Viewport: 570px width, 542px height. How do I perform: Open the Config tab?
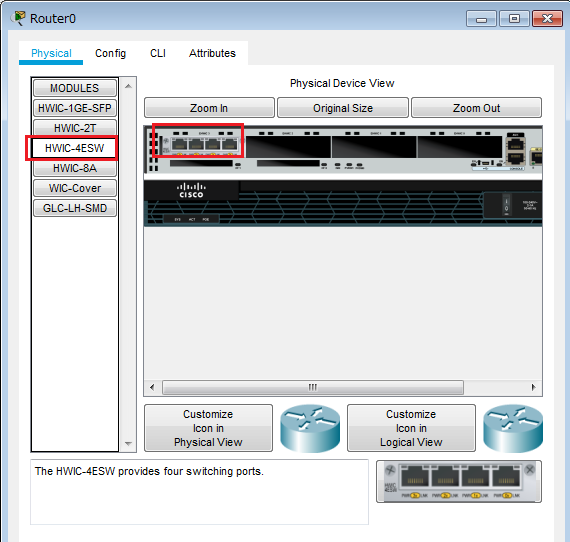tap(111, 53)
